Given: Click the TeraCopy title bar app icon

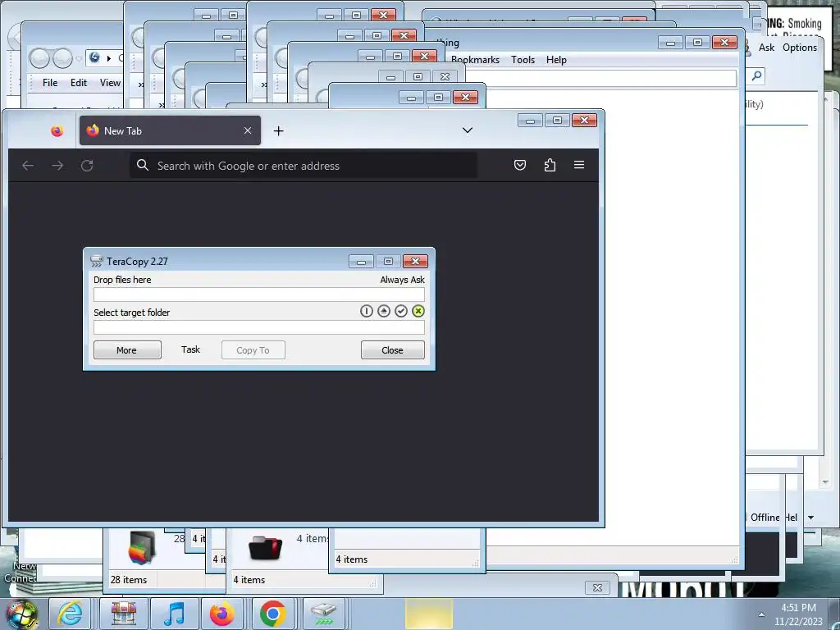Looking at the screenshot, I should coord(97,262).
